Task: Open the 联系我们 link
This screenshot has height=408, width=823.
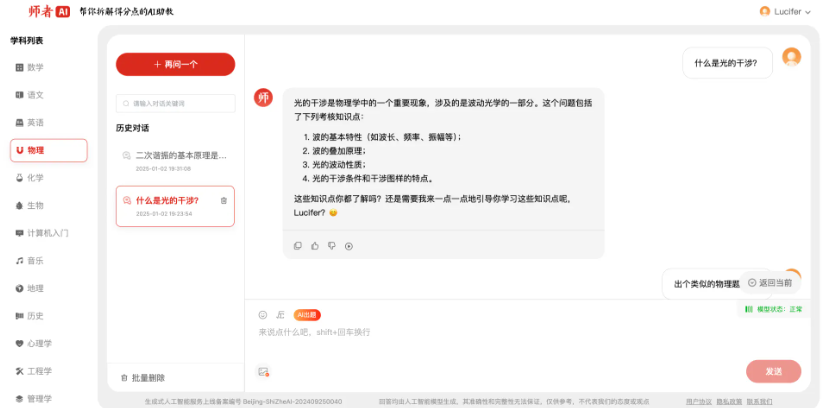Action: tap(759, 402)
